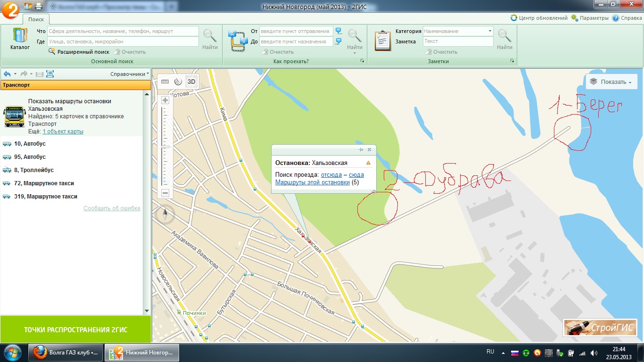Screen dimensions: 644x362
Task: Click Найти in Основной поиск group
Action: (210, 39)
